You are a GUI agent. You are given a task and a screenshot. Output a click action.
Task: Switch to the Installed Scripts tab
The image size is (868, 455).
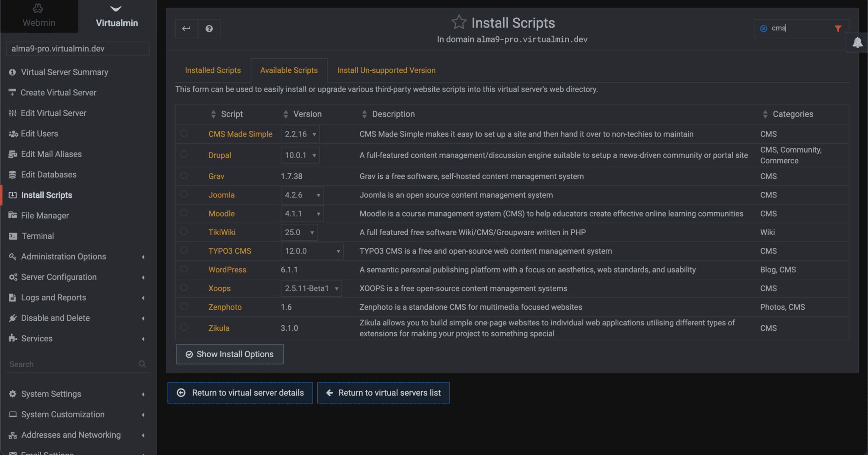pyautogui.click(x=213, y=70)
